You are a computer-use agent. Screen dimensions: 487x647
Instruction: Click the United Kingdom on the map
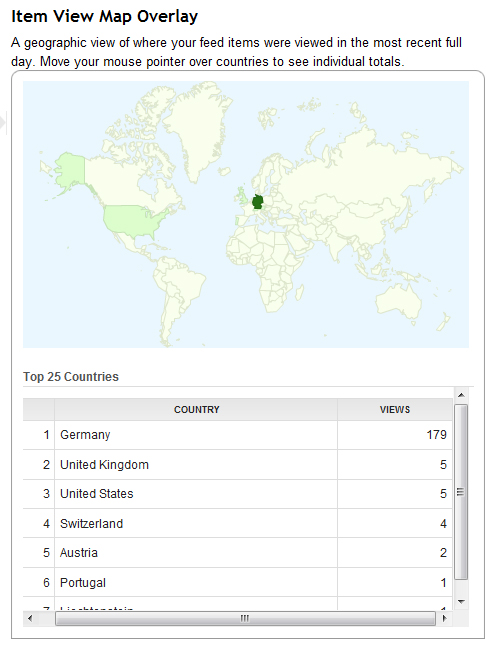pos(241,196)
